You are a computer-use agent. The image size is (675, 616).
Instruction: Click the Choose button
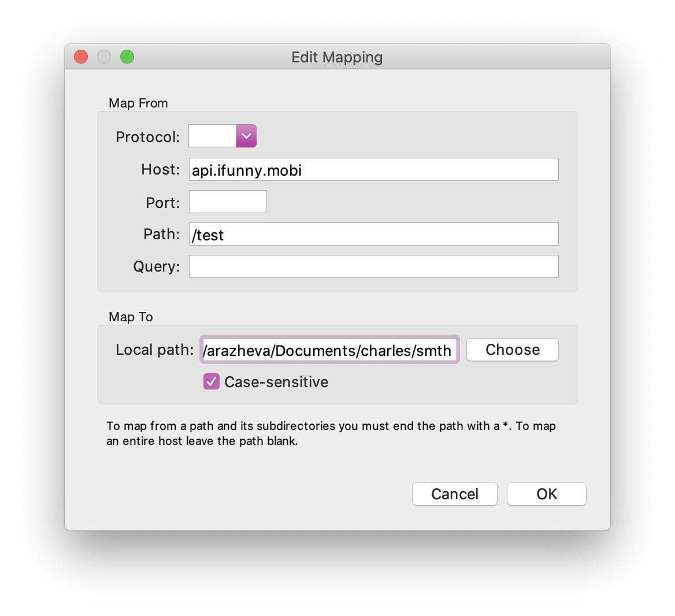[x=512, y=350]
